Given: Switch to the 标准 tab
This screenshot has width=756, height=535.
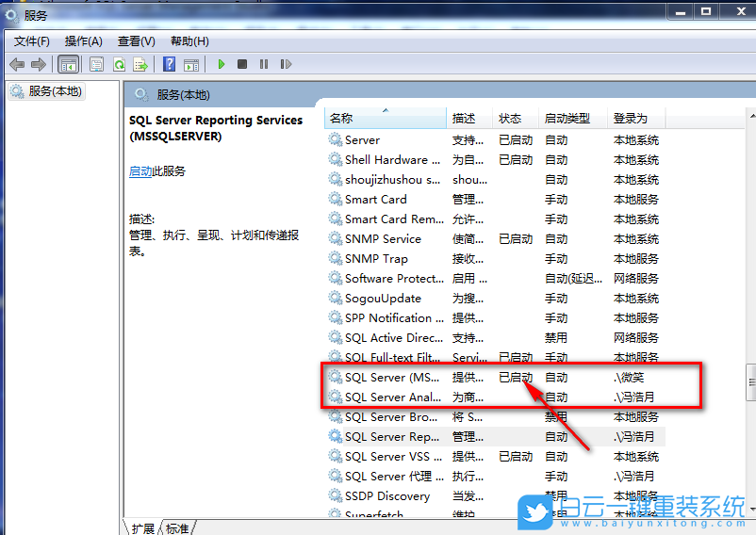Looking at the screenshot, I should (x=177, y=528).
